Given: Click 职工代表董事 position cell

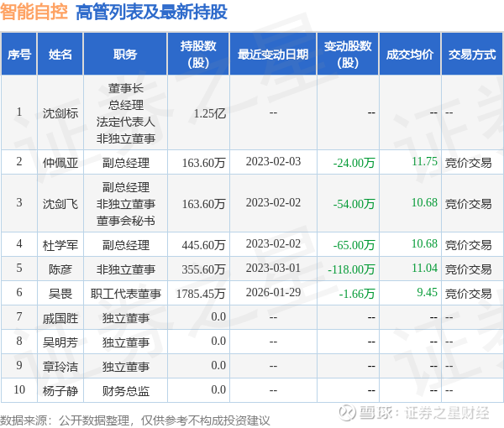Looking at the screenshot, I should (126, 294).
